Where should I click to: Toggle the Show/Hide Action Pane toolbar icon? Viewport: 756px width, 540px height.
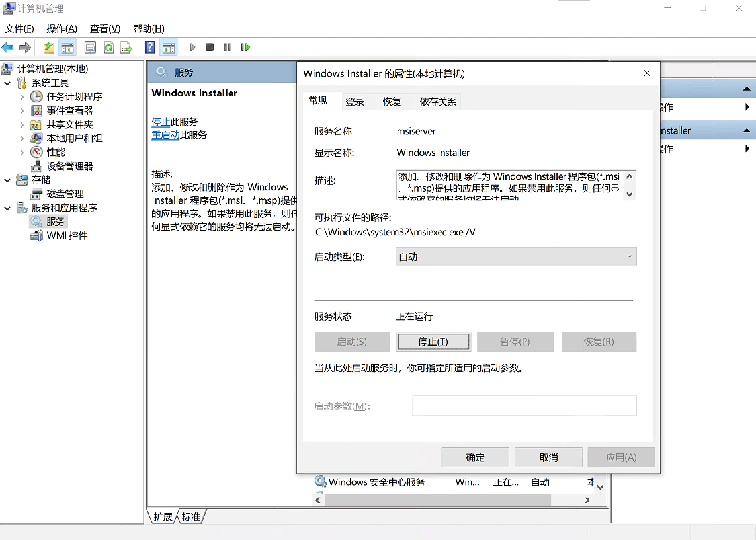pyautogui.click(x=169, y=47)
